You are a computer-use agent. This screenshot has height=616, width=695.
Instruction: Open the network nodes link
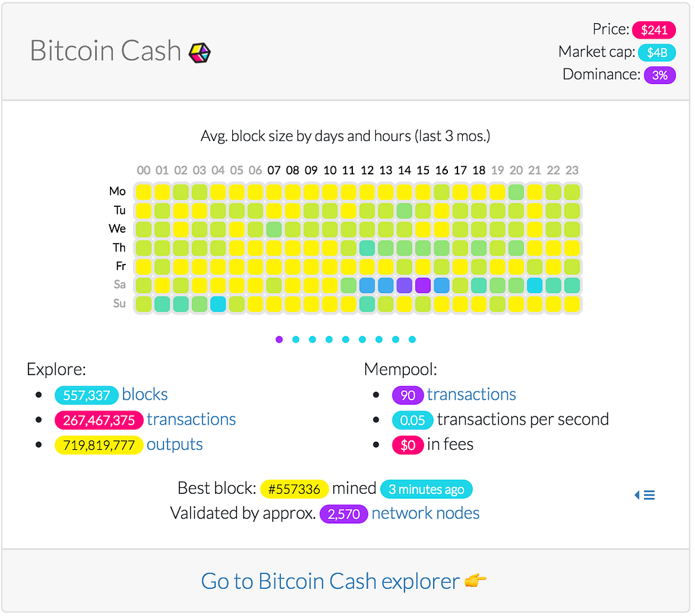pyautogui.click(x=426, y=514)
